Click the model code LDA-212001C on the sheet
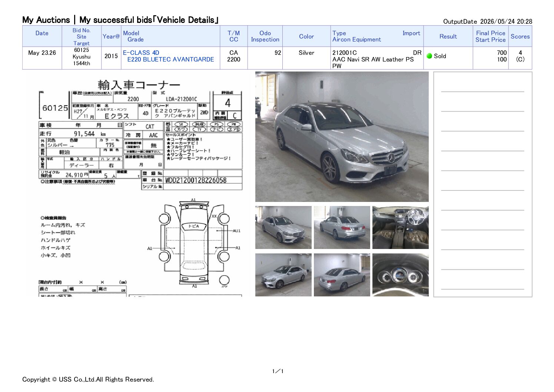554x392 pixels. tap(182, 99)
